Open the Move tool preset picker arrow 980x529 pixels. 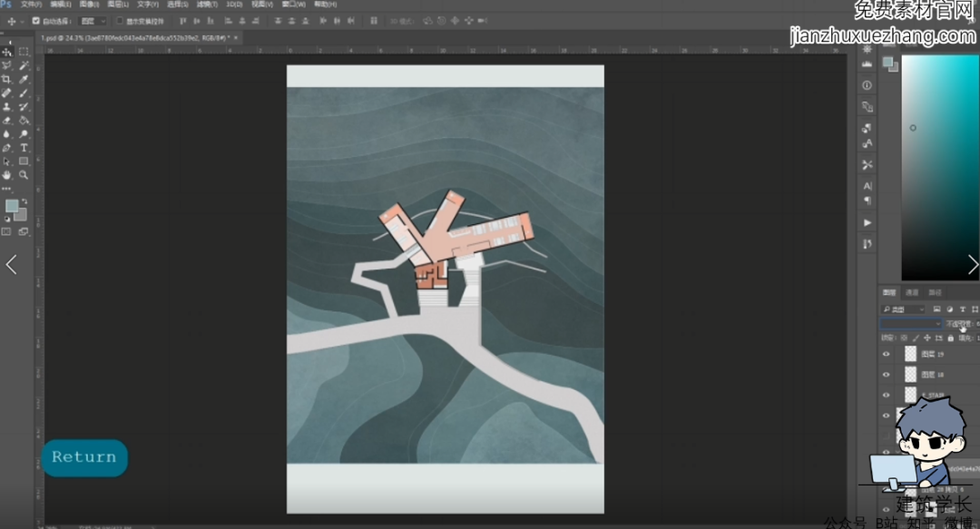pos(22,21)
